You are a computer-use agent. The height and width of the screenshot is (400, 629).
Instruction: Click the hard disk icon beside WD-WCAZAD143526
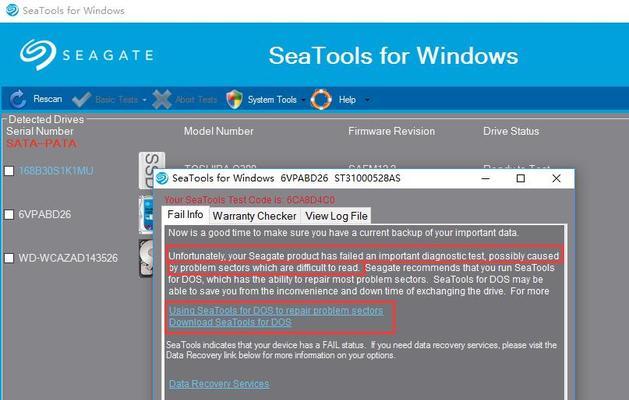[x=146, y=258]
